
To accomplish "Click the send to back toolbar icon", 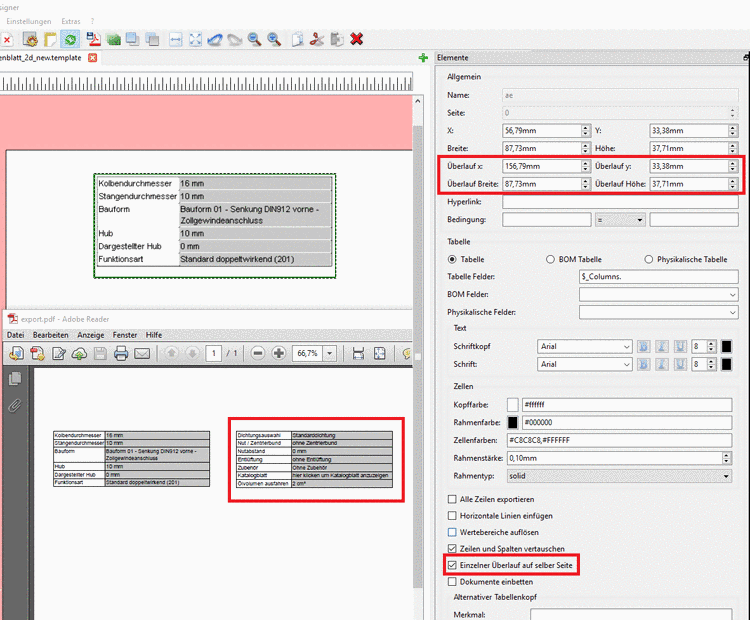I will (152, 39).
